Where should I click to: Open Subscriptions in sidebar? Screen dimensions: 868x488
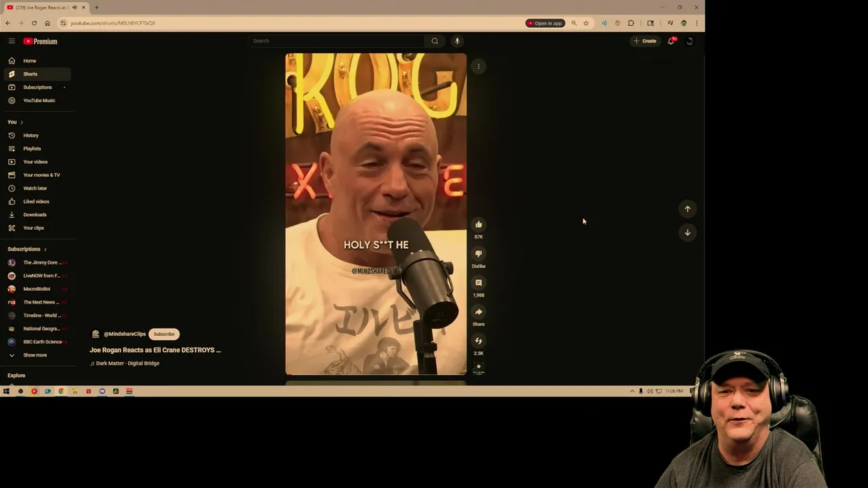pyautogui.click(x=37, y=87)
